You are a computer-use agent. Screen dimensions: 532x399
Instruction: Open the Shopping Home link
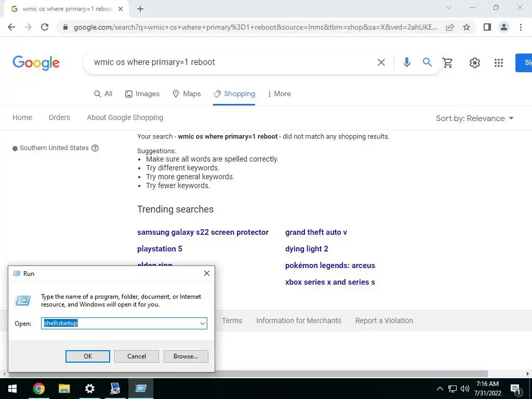pos(22,118)
